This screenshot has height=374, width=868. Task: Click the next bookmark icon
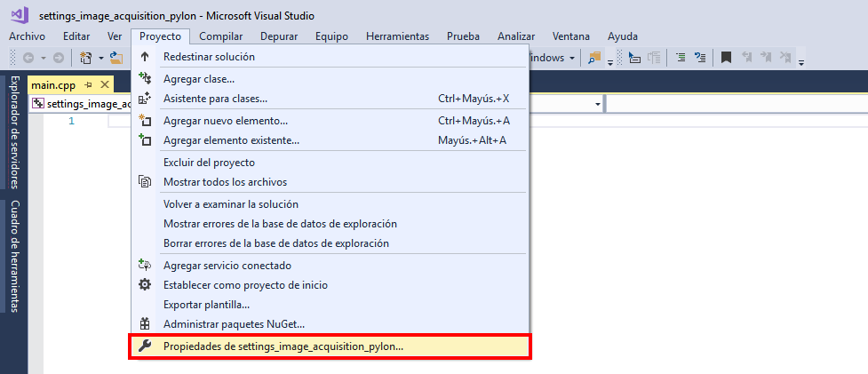coord(766,57)
